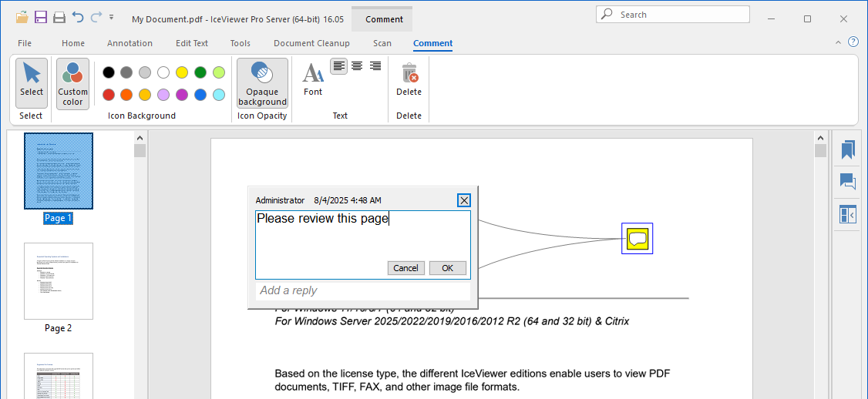
Task: Confirm comment with OK button
Action: tap(447, 268)
